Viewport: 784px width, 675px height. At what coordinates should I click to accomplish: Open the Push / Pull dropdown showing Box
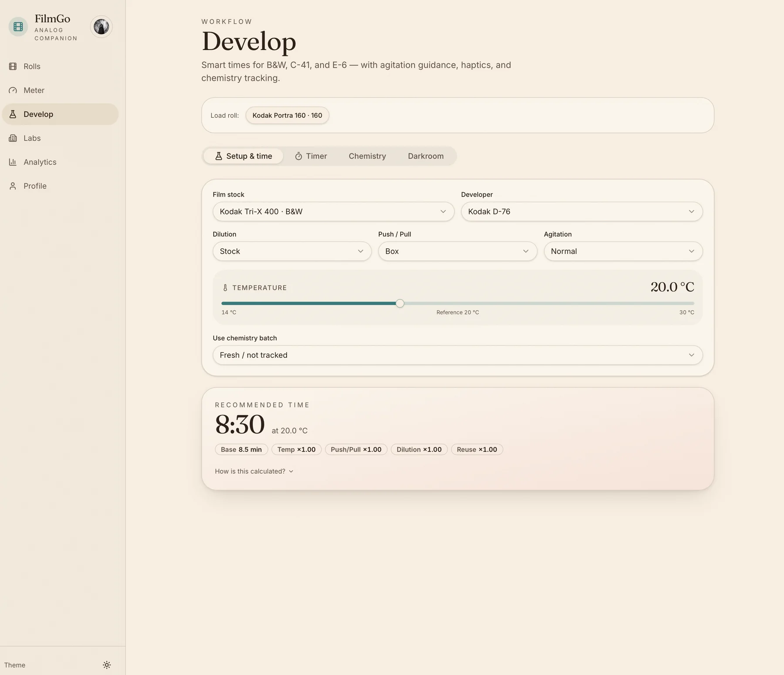point(457,251)
